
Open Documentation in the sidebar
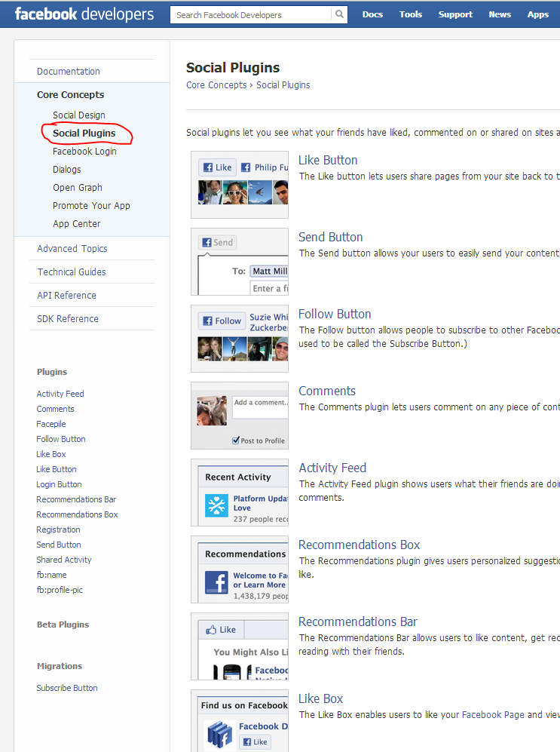(69, 71)
